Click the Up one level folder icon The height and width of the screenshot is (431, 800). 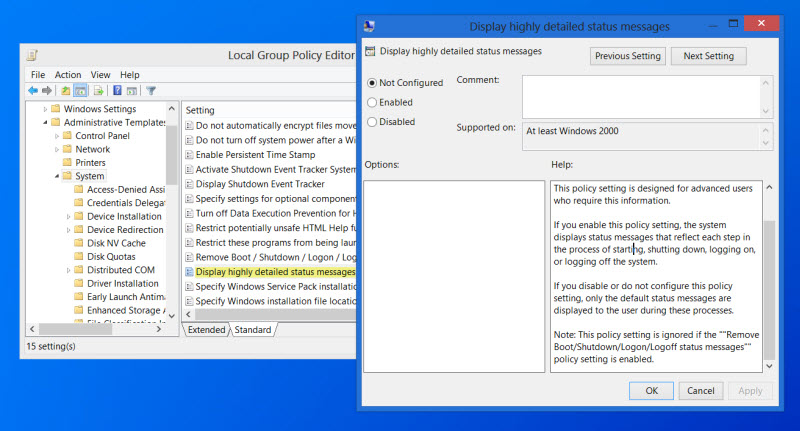[65, 91]
